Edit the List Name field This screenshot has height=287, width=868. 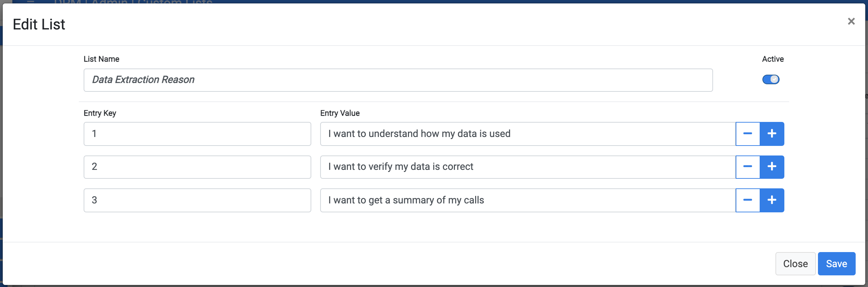(398, 80)
